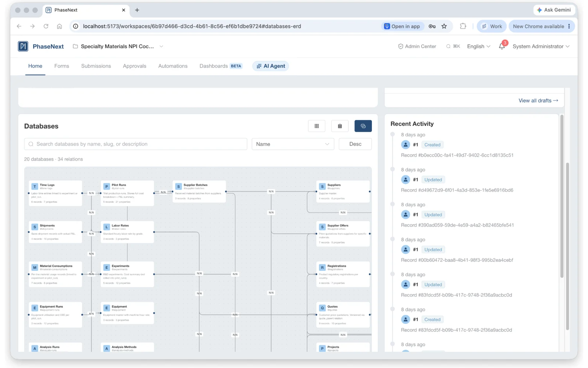Screen dimensions: 588x368
Task: Open the English language dropdown
Action: point(478,46)
